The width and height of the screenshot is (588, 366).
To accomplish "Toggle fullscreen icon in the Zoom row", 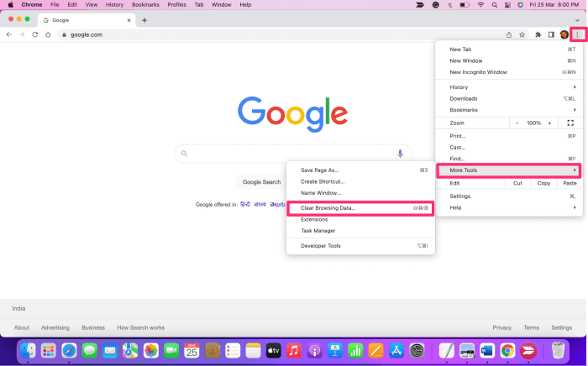I will [570, 123].
